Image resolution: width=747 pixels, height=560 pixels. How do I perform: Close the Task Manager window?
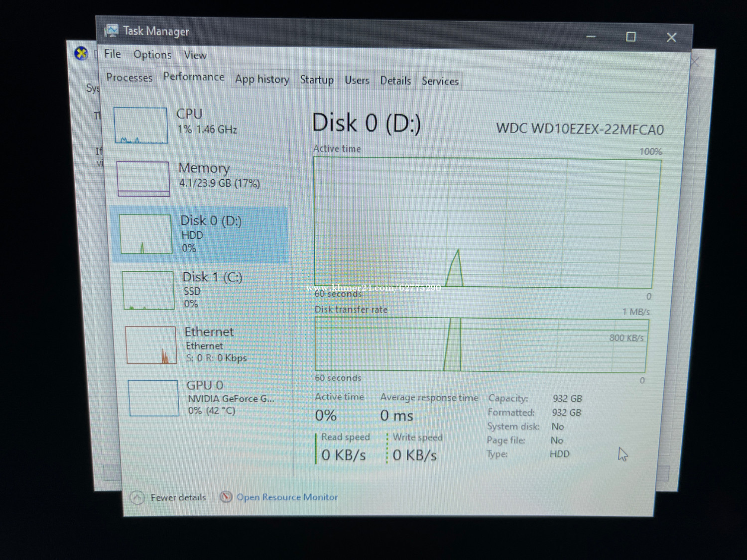[x=671, y=37]
